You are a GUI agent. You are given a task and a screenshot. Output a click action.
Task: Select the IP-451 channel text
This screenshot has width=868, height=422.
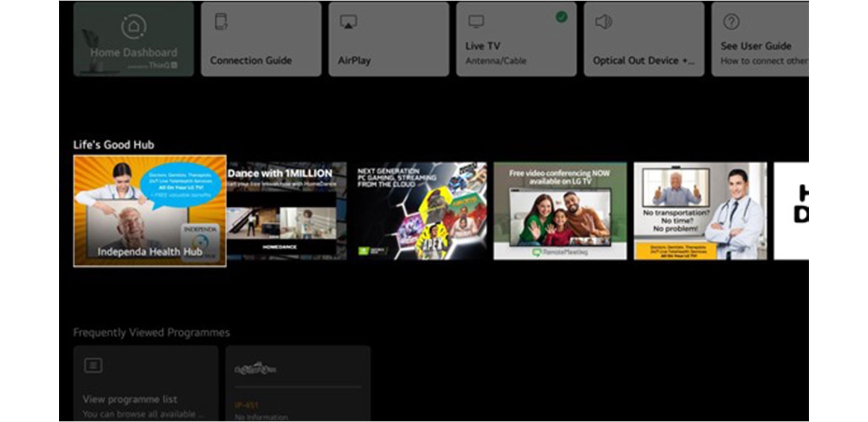(x=247, y=405)
